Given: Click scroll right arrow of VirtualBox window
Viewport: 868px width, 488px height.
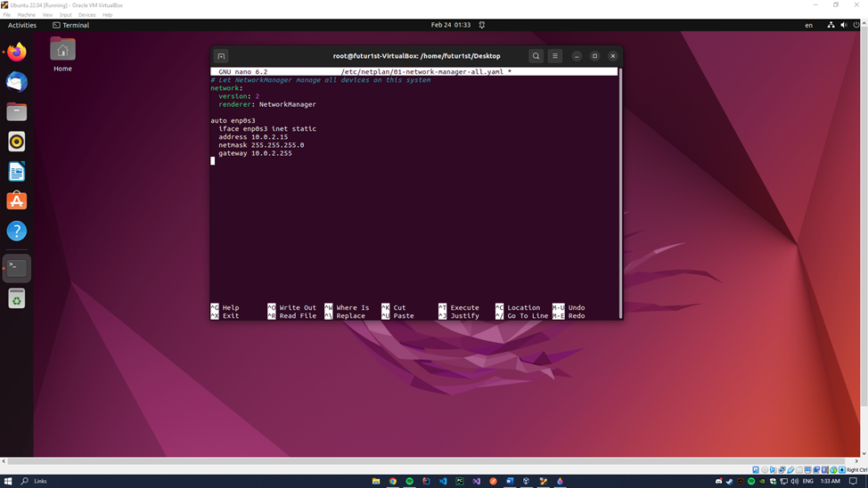Looking at the screenshot, I should (x=856, y=461).
